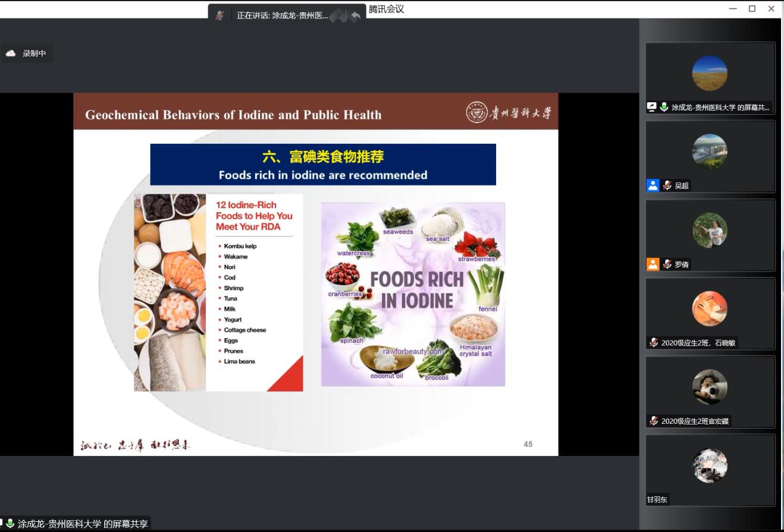This screenshot has height=532, width=784.
Task: Maximize the Tencent Meeting window
Action: click(752, 8)
